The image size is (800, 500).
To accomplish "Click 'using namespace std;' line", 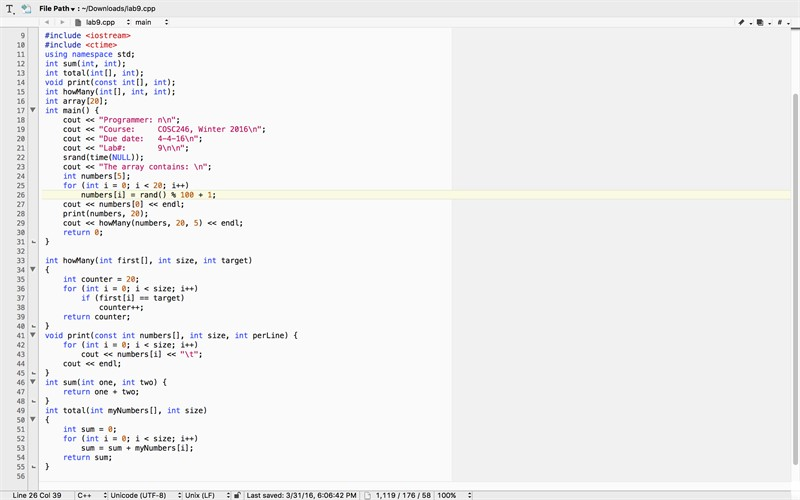I will 90,54.
